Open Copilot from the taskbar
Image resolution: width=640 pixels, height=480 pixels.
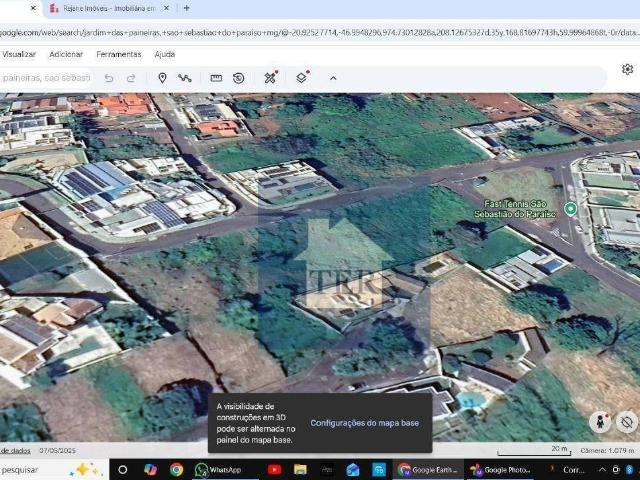click(x=150, y=470)
